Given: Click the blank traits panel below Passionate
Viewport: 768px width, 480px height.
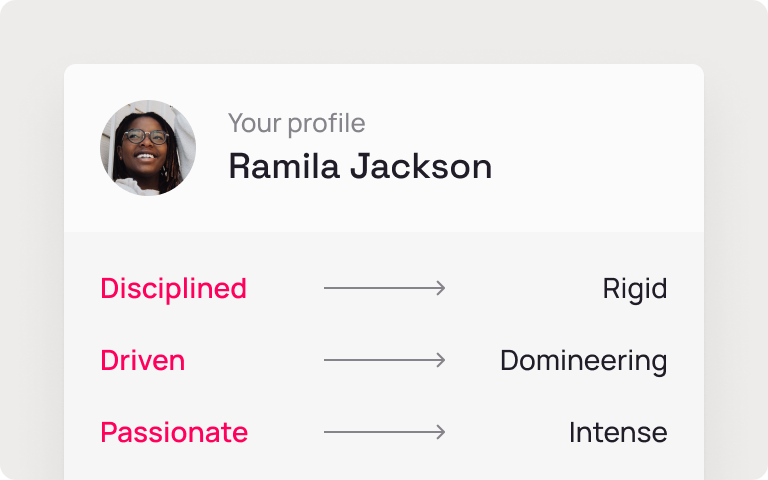Looking at the screenshot, I should point(384,466).
